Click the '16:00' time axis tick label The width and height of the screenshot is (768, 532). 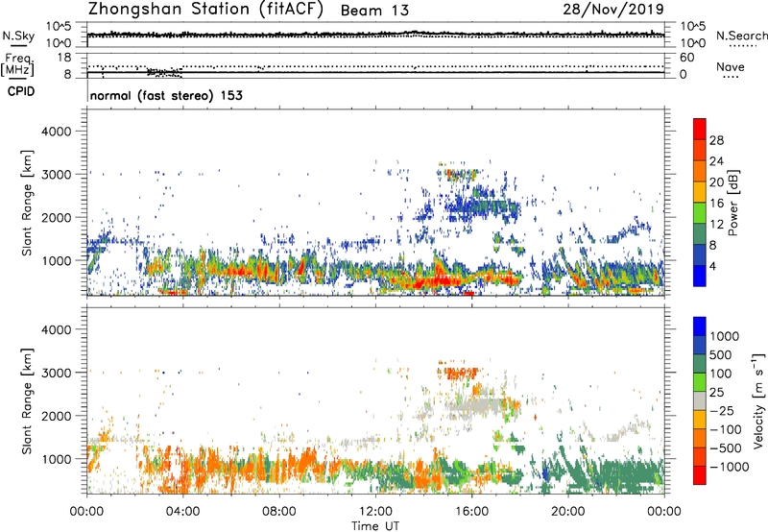tap(471, 512)
